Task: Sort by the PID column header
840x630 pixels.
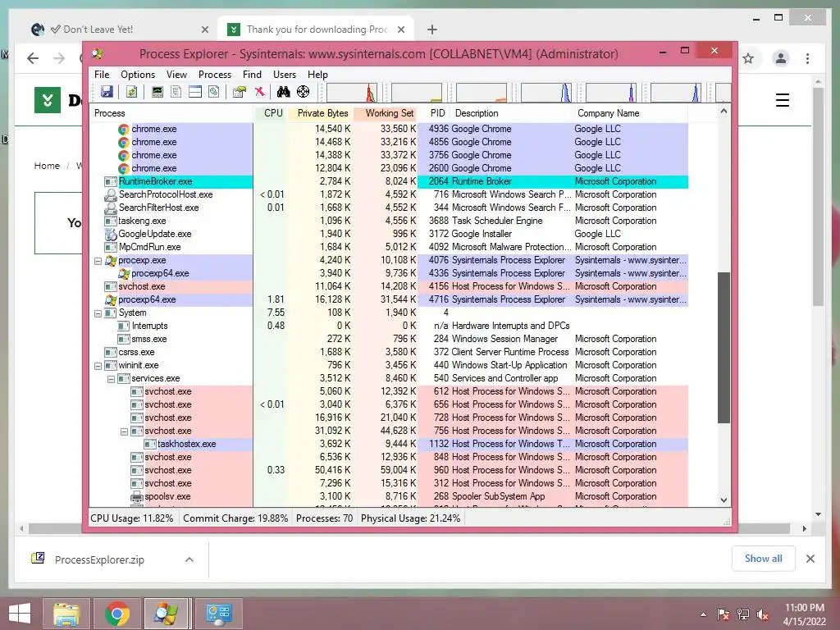Action: click(436, 113)
